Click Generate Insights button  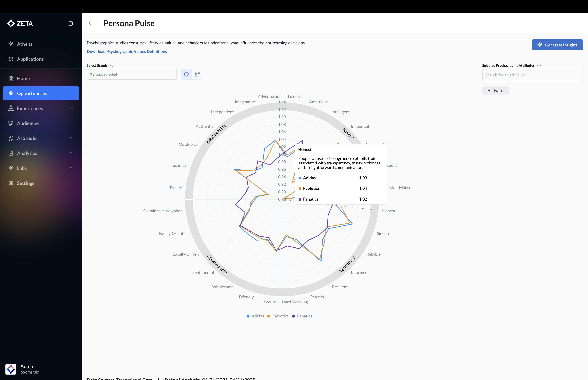pos(557,45)
